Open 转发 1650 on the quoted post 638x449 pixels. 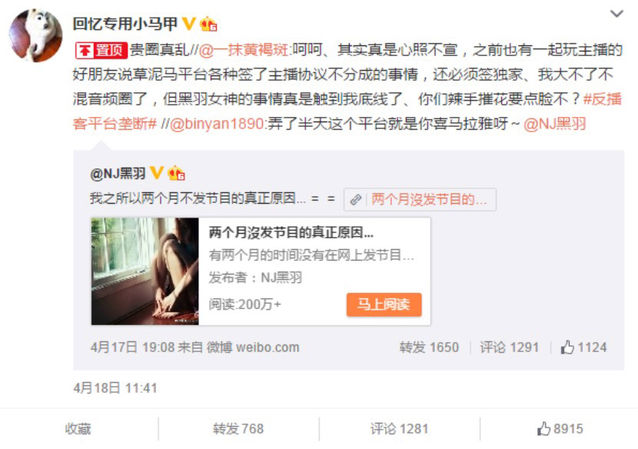(429, 347)
